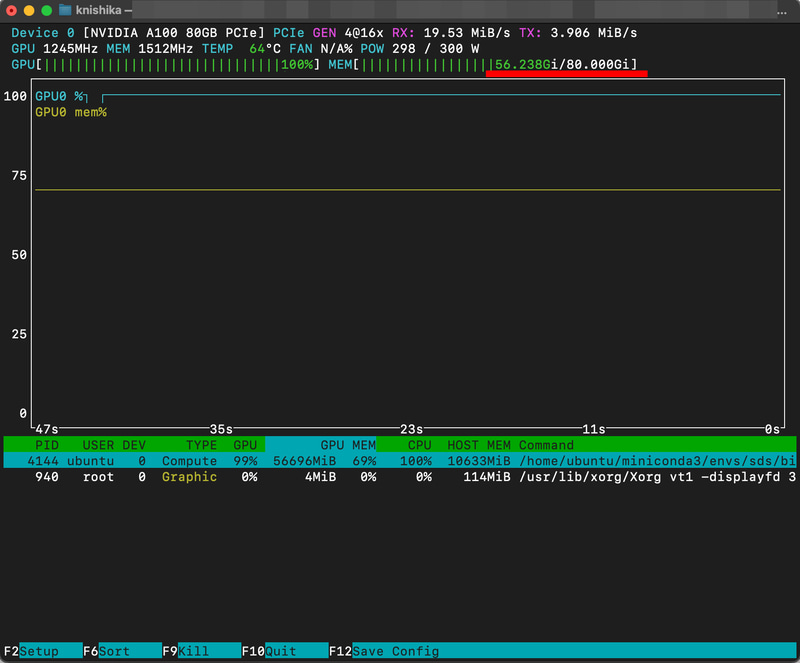Click the Command column header
Image resolution: width=800 pixels, height=663 pixels.
547,445
